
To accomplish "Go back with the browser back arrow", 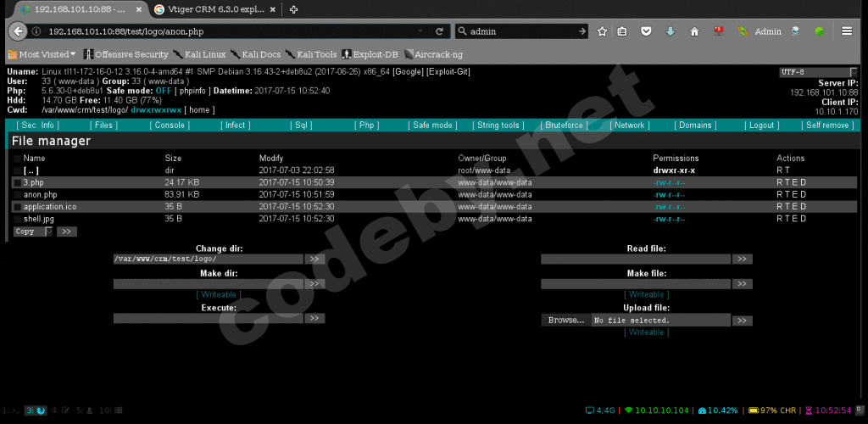I will pos(18,31).
